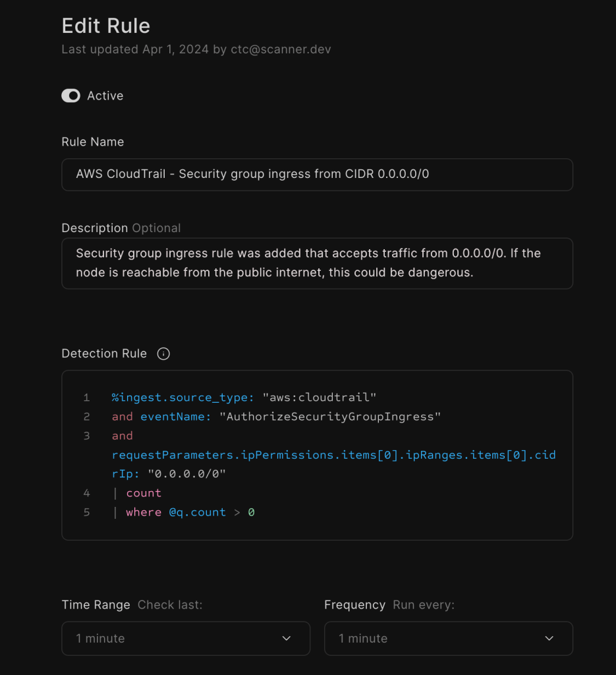This screenshot has height=675, width=616.
Task: Click the 'Active' label text
Action: [x=105, y=96]
